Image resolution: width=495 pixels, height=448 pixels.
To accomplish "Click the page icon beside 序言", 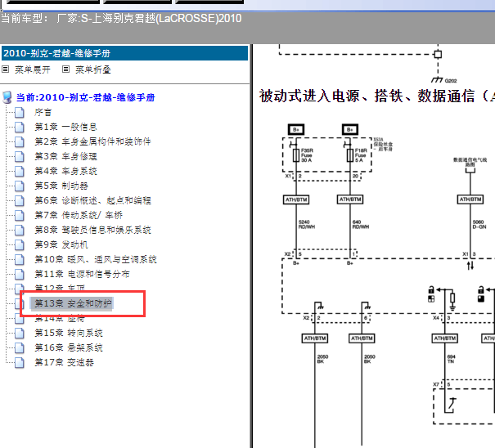I will (20, 112).
